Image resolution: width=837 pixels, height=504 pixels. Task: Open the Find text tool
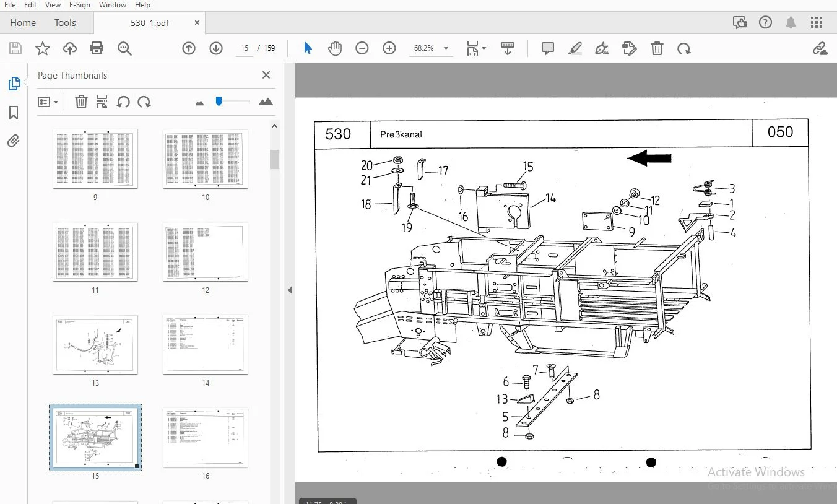(x=124, y=48)
